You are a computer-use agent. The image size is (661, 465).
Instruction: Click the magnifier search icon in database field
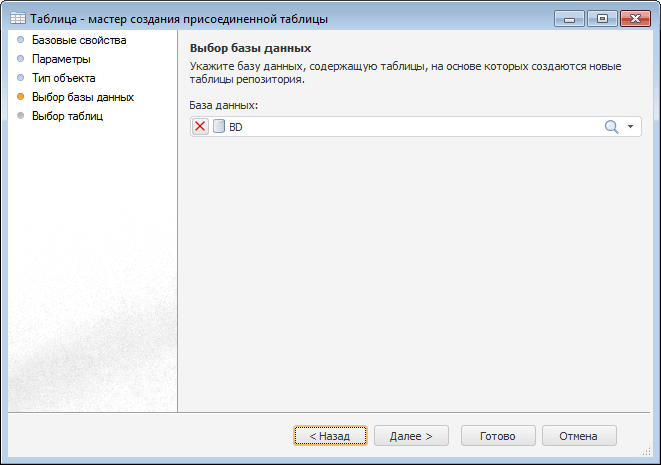(611, 127)
